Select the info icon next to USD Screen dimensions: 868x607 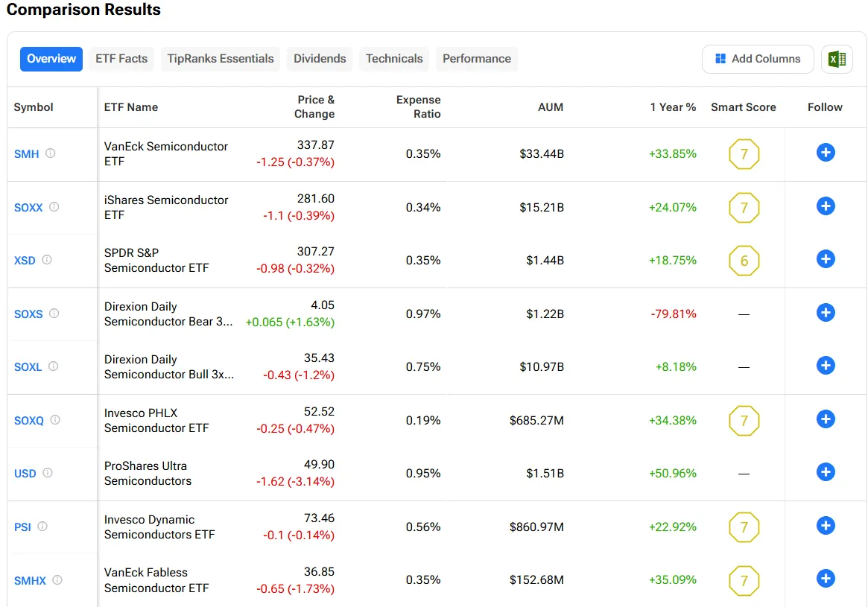[46, 473]
